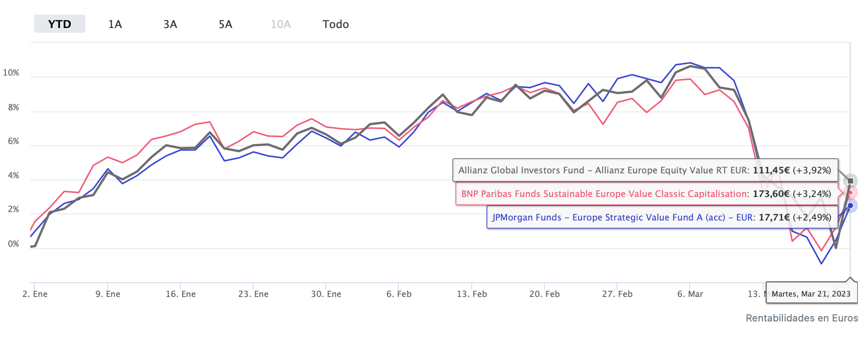Show the full history with Todo
This screenshot has height=337, width=868.
(x=336, y=24)
